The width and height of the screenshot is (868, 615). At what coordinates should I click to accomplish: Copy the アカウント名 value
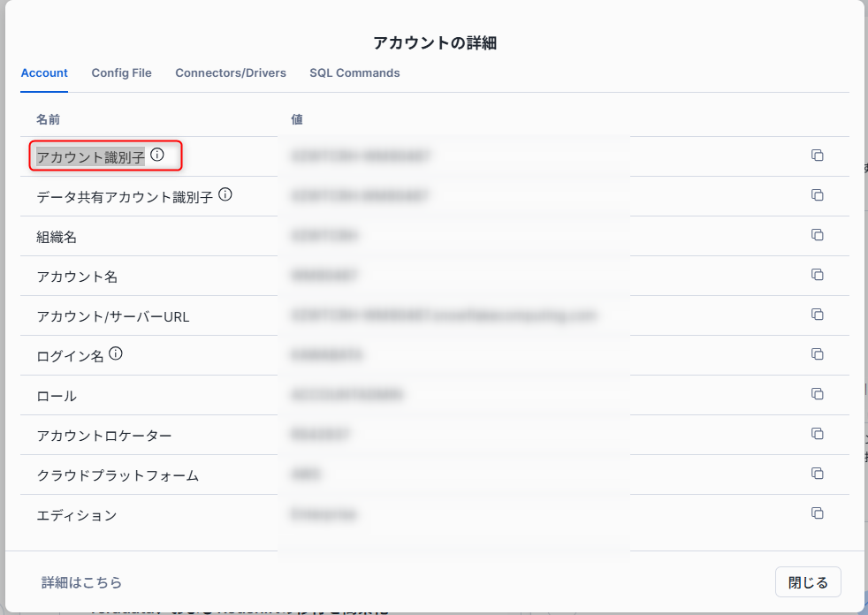point(818,275)
